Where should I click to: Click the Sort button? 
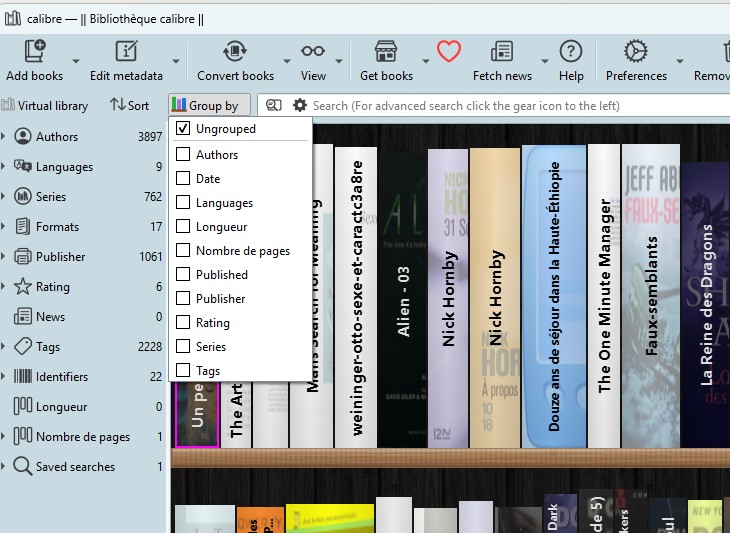[129, 105]
